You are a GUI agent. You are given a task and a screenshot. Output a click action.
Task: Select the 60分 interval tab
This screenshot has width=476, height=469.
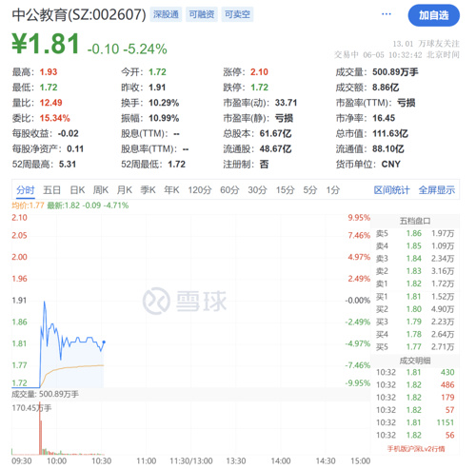tap(229, 190)
